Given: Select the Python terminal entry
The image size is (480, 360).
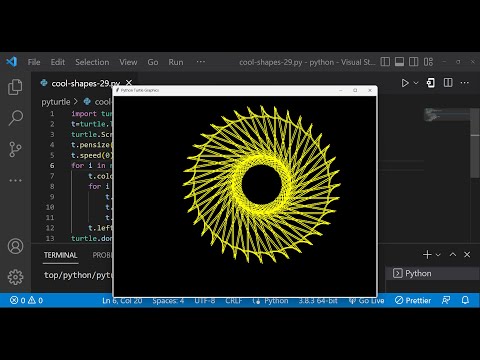Looking at the screenshot, I should (432, 273).
